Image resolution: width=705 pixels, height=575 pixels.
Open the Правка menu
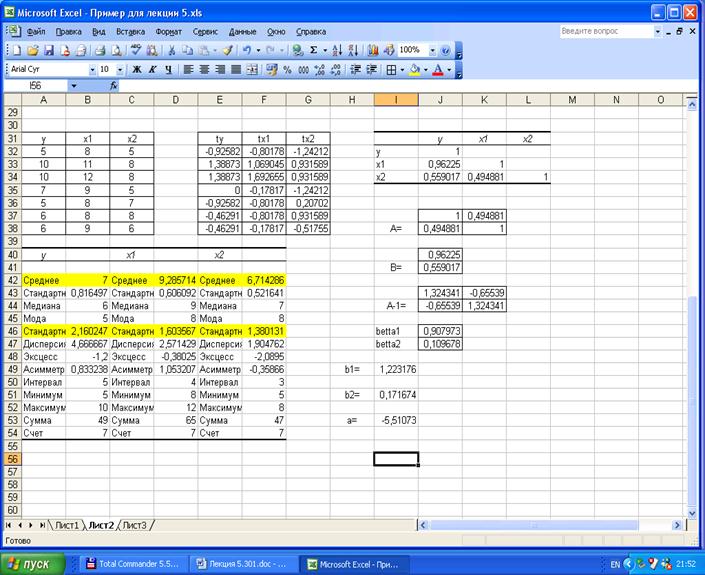(x=68, y=32)
